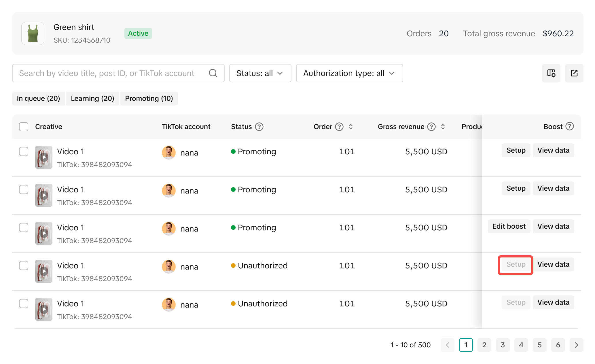The height and width of the screenshot is (364, 595).
Task: Open the column settings icon
Action: tap(551, 73)
